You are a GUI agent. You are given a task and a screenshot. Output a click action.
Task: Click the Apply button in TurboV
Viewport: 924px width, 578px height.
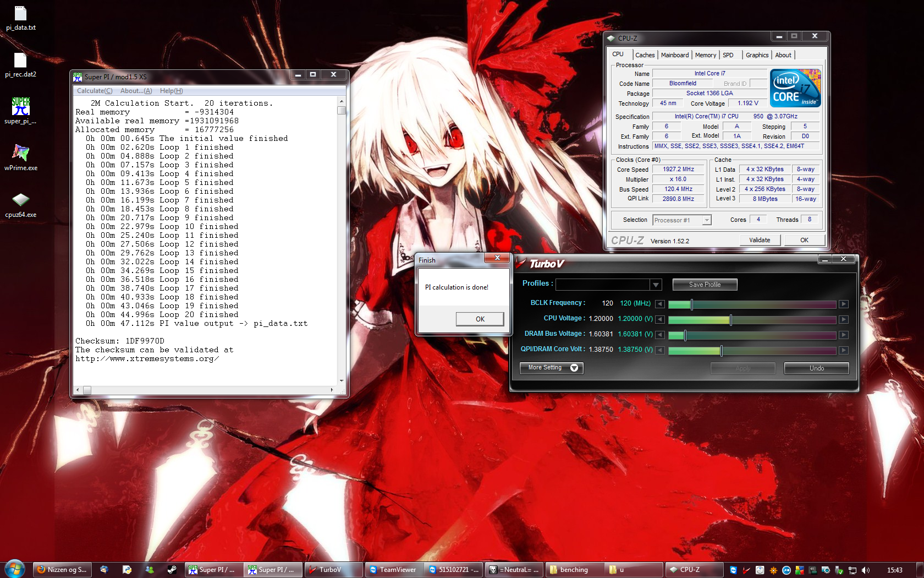click(x=743, y=368)
